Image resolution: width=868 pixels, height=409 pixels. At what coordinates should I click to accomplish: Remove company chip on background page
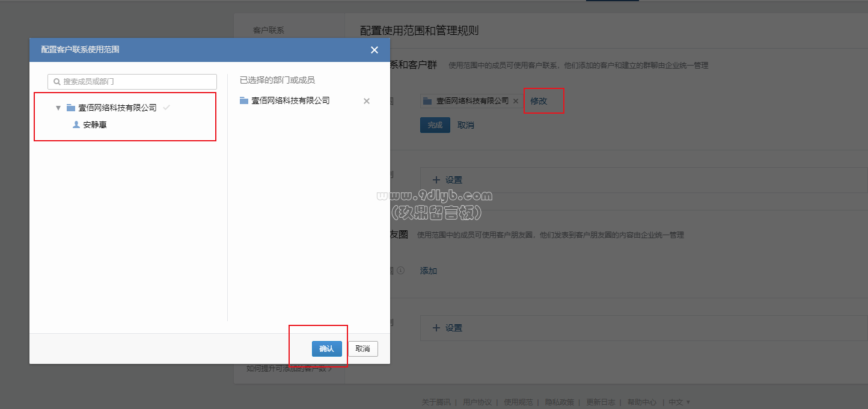tap(516, 101)
